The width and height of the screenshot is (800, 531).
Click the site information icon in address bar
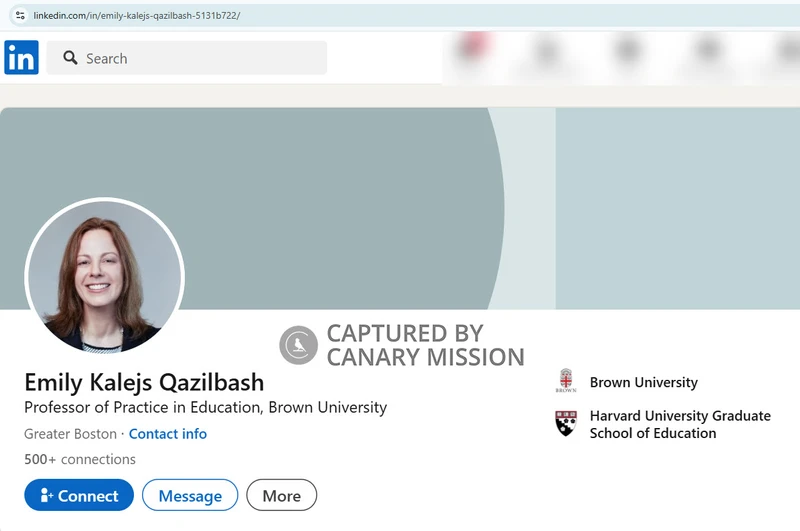pyautogui.click(x=20, y=15)
